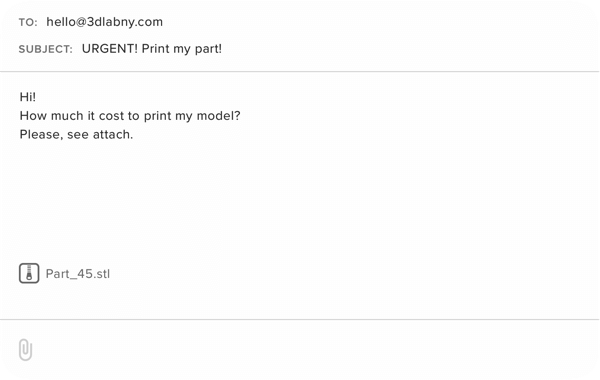
Task: Place cursor on the 'Hi!' greeting line
Action: click(28, 97)
